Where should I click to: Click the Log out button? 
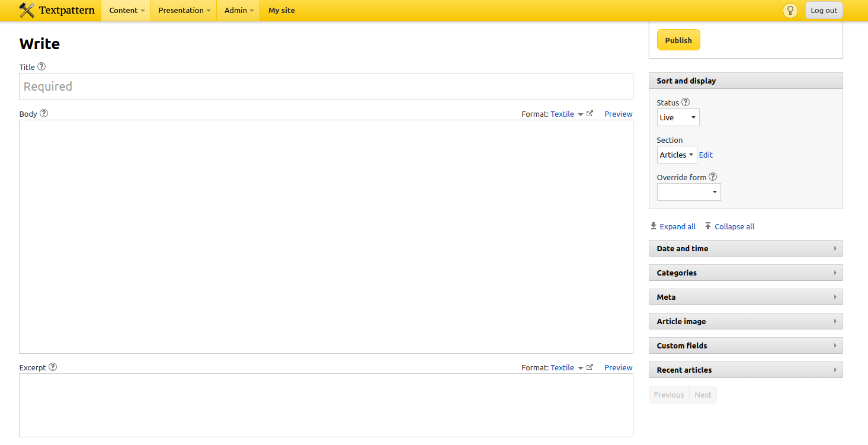pyautogui.click(x=824, y=10)
